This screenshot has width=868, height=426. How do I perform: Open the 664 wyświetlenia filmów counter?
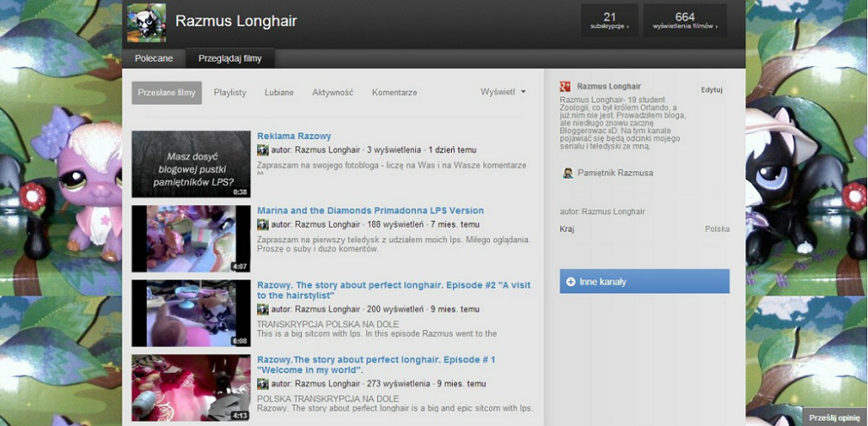(x=685, y=20)
